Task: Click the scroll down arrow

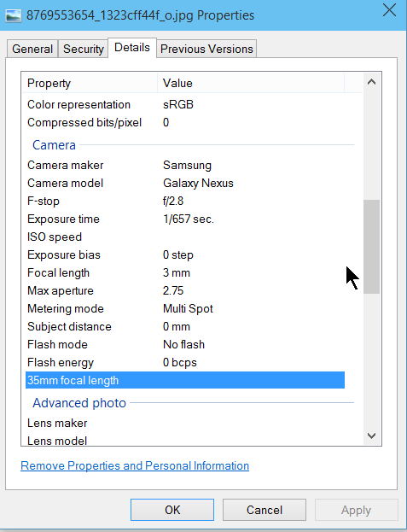Action: [371, 436]
